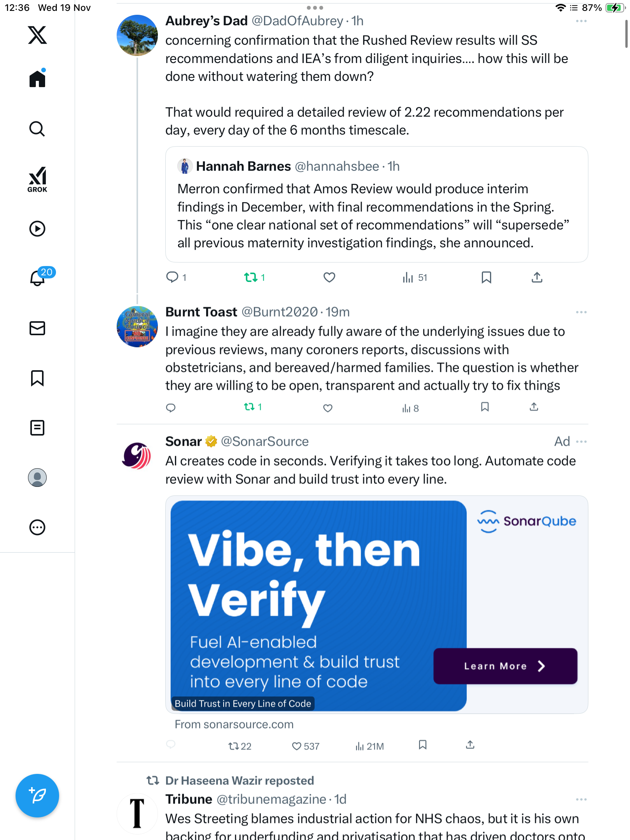Open the Grok assistant
630x840 pixels.
click(x=37, y=179)
